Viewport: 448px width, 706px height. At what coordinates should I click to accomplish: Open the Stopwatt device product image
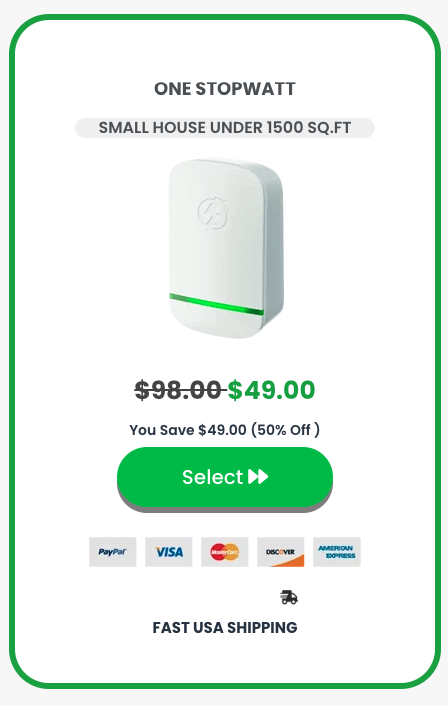pos(226,248)
